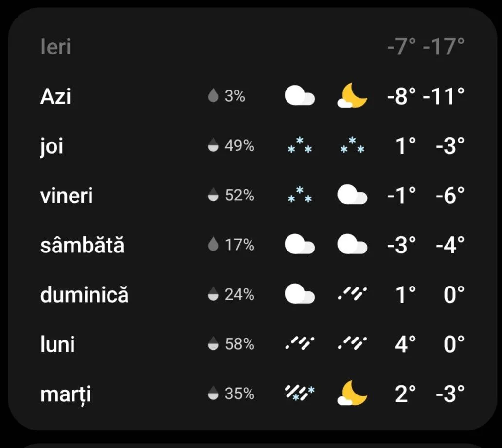Tap yesterday's -7° -17° temperatures
The height and width of the screenshot is (448, 502).
(x=425, y=47)
